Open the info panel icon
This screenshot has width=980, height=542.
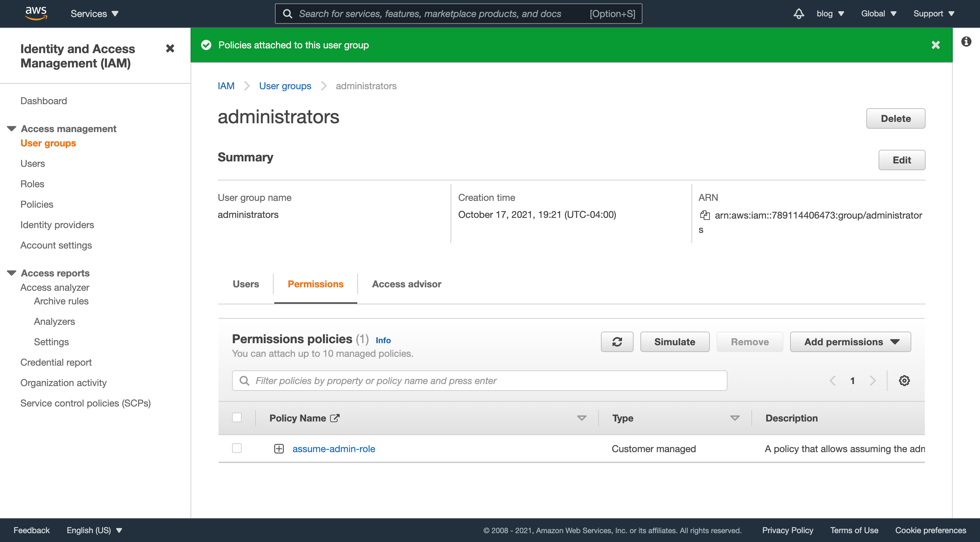coord(966,42)
